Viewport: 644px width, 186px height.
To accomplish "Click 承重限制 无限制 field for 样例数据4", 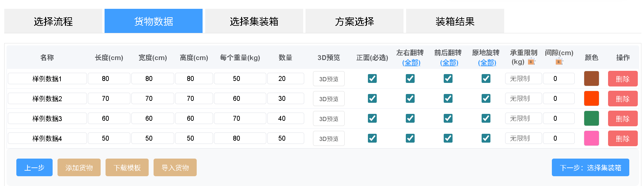I will point(523,138).
